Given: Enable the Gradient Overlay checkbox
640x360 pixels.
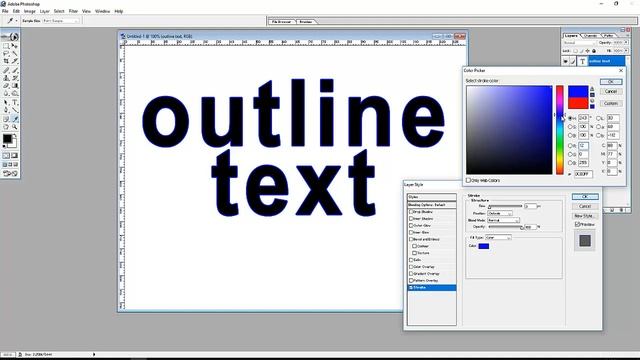Looking at the screenshot, I should pos(411,273).
